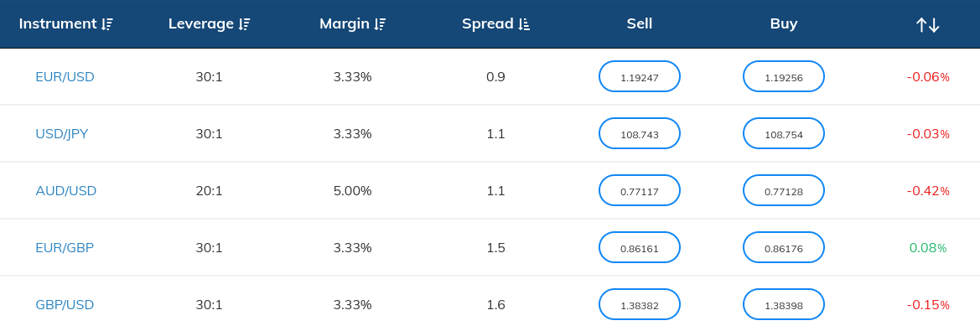
Task: Click the Spread ascending sort icon
Action: pos(525,24)
